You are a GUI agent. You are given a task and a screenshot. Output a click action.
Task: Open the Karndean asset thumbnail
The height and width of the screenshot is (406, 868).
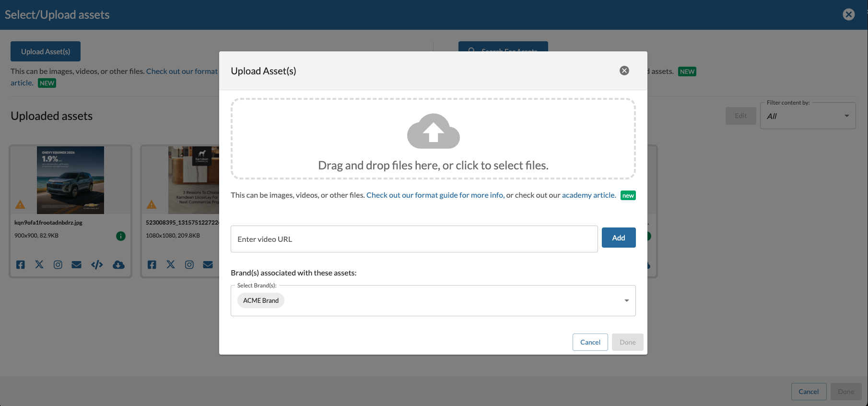[194, 180]
